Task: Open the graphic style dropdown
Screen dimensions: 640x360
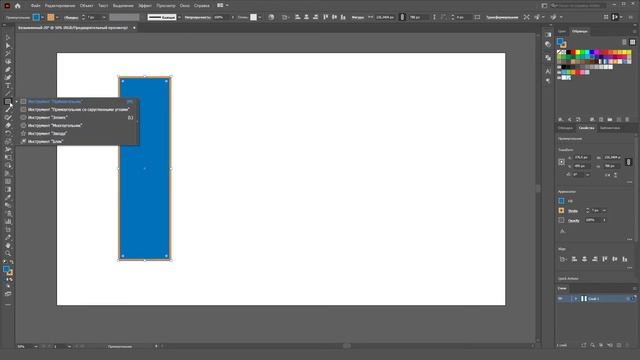Action: [260, 17]
